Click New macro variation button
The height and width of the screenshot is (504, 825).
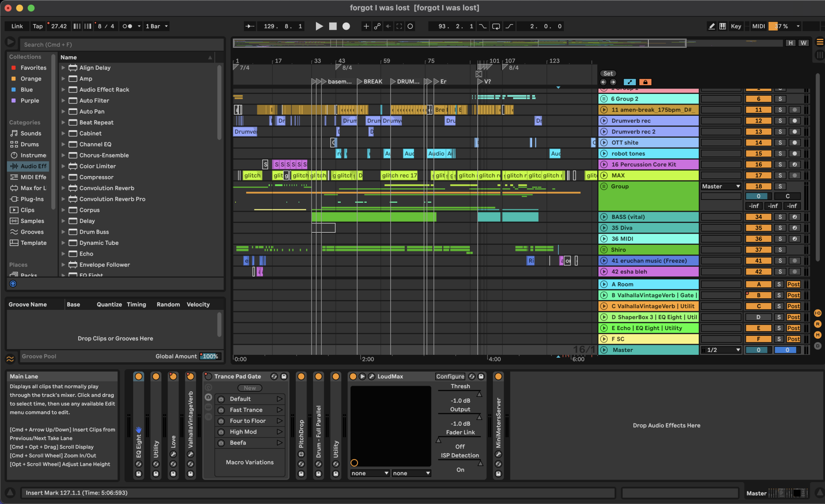click(x=250, y=388)
